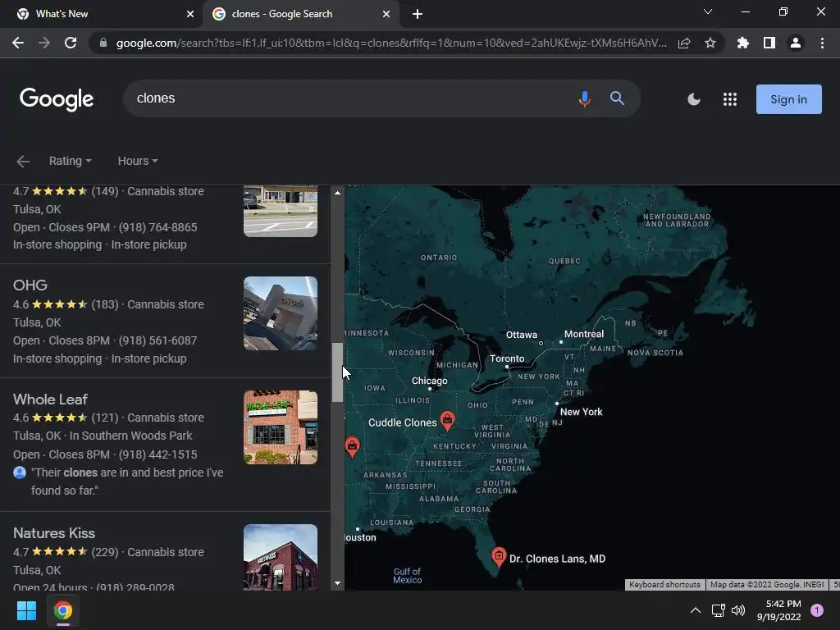Expand the Hours filter dropdown
The image size is (840, 630).
tap(138, 162)
